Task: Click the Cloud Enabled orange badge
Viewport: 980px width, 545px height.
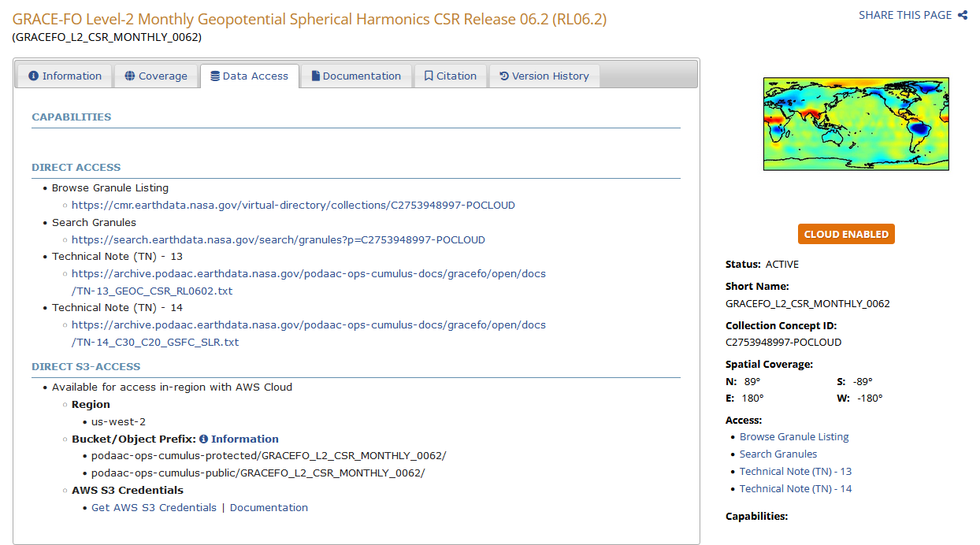Action: coord(846,234)
